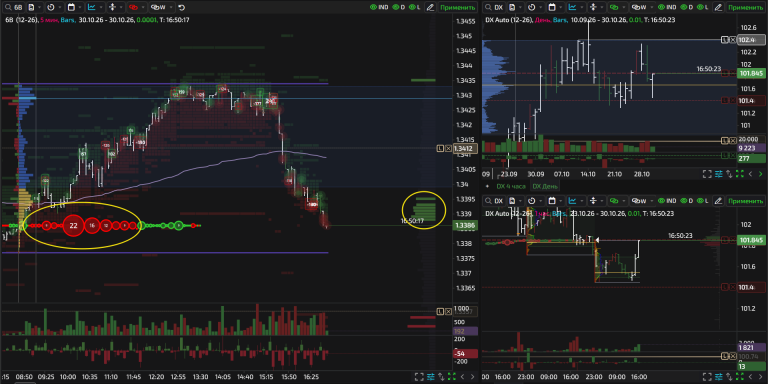Click green right arrow below DX daily chart
The width and height of the screenshot is (768, 384).
tap(760, 174)
